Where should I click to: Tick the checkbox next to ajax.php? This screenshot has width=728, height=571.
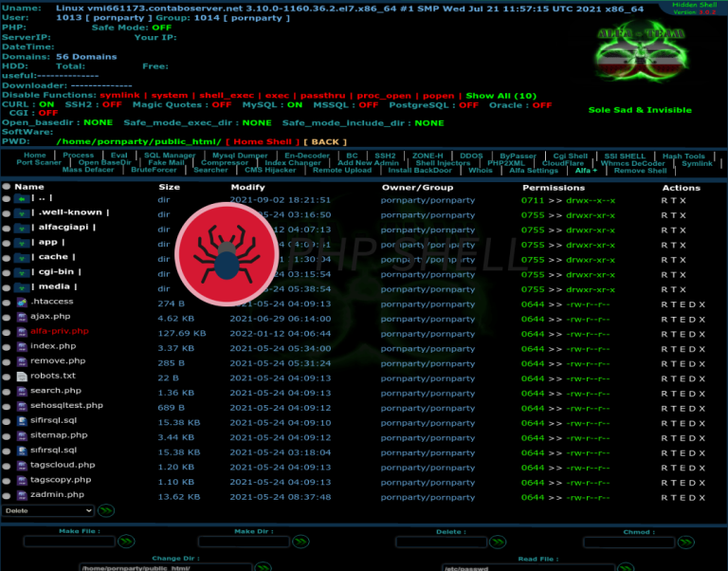[x=8, y=317]
